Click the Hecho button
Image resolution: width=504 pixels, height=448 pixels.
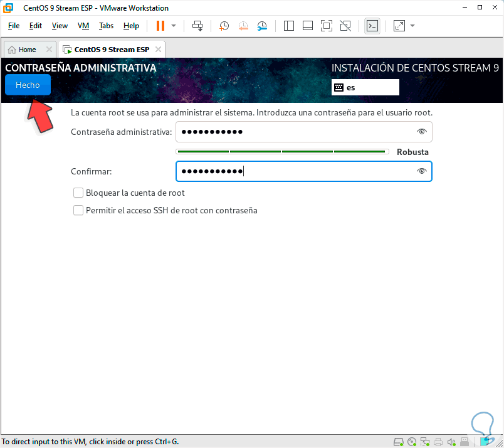(x=28, y=85)
